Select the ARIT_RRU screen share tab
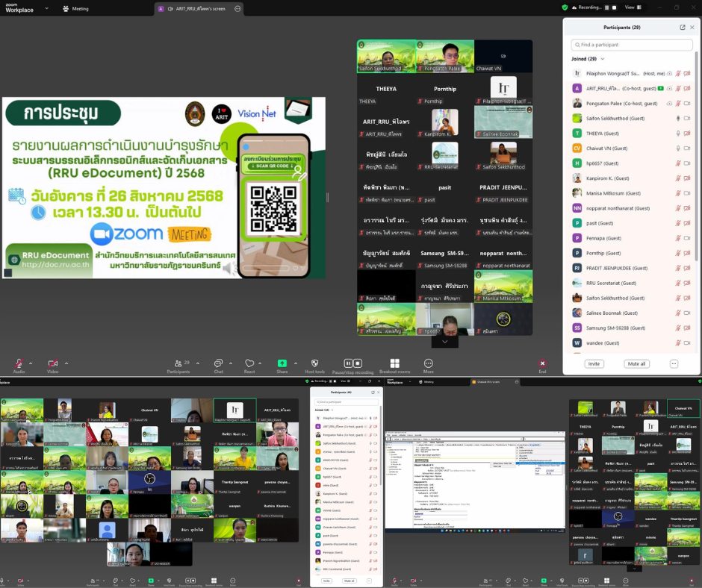Image resolution: width=702 pixels, height=588 pixels. [199, 8]
